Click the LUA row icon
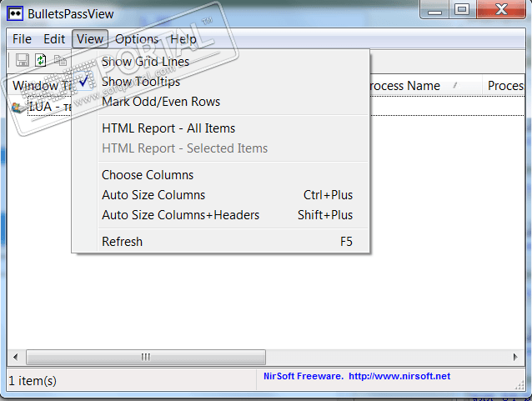Viewport: 532px width, 401px height. (19, 107)
